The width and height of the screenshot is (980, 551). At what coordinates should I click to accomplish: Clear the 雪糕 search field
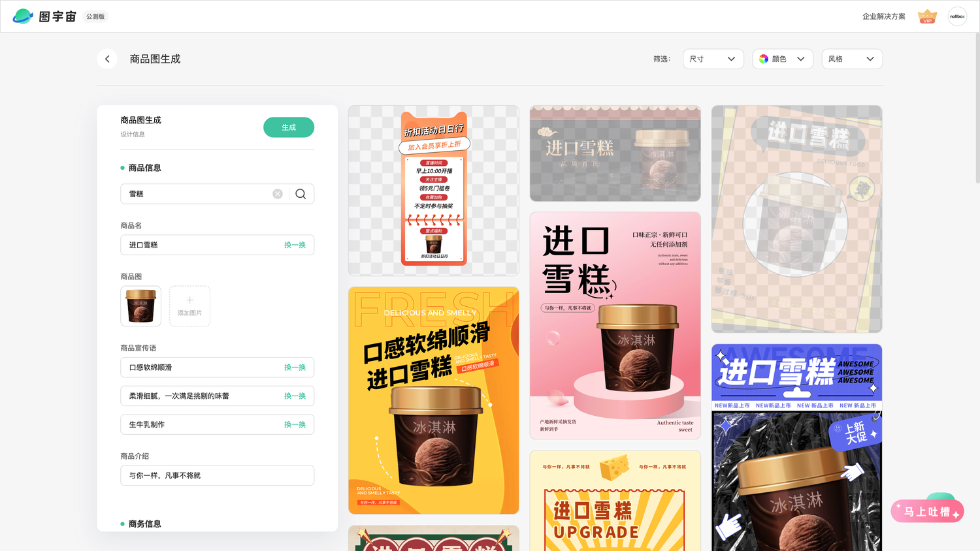[x=278, y=194]
